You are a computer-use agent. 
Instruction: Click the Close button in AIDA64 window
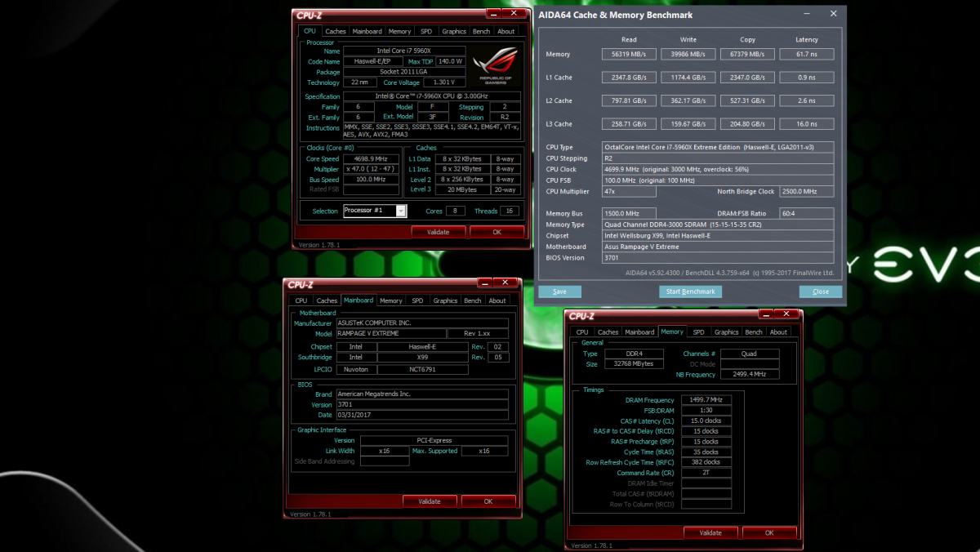(821, 292)
